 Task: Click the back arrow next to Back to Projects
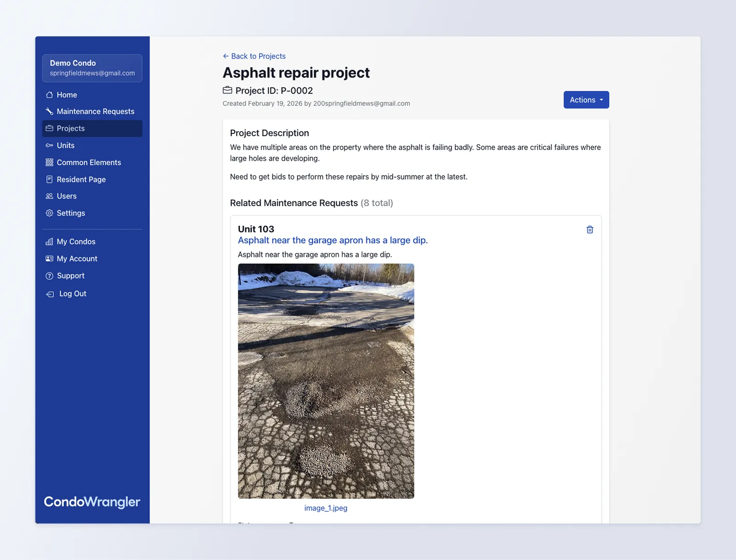tap(226, 56)
